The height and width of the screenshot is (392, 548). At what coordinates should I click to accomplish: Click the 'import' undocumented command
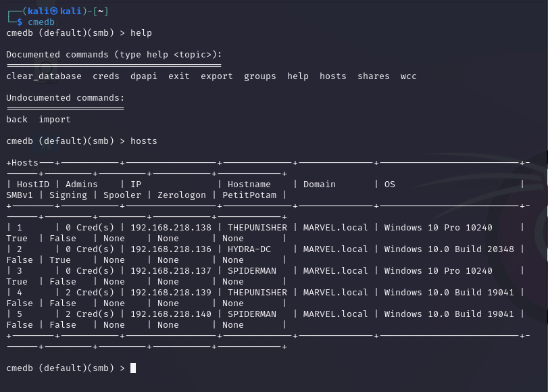point(55,119)
